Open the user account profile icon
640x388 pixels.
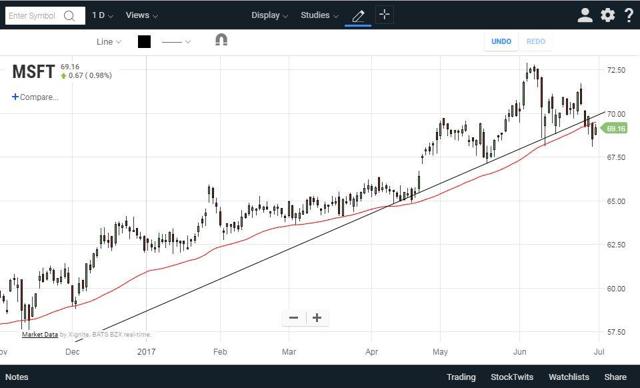585,15
